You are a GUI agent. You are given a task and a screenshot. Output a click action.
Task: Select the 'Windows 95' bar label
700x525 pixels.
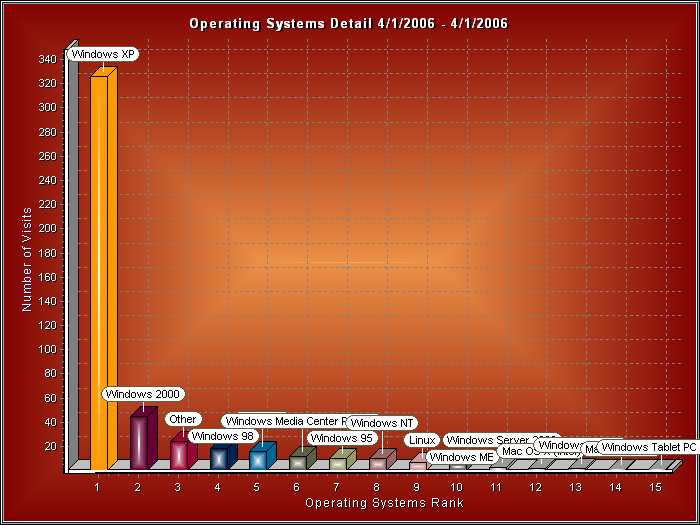[342, 438]
